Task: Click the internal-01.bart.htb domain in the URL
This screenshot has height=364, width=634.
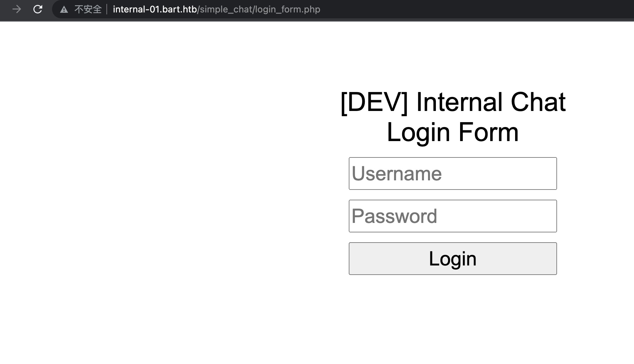Action: [155, 9]
